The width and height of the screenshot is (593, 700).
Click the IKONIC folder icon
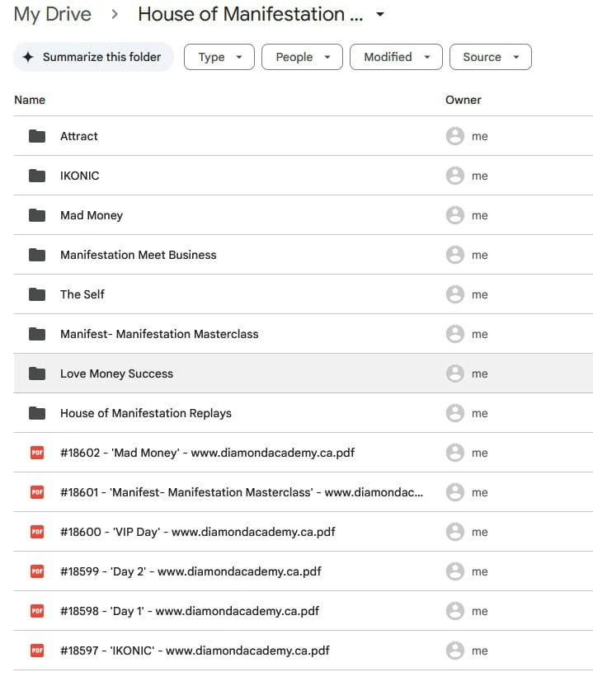(37, 176)
